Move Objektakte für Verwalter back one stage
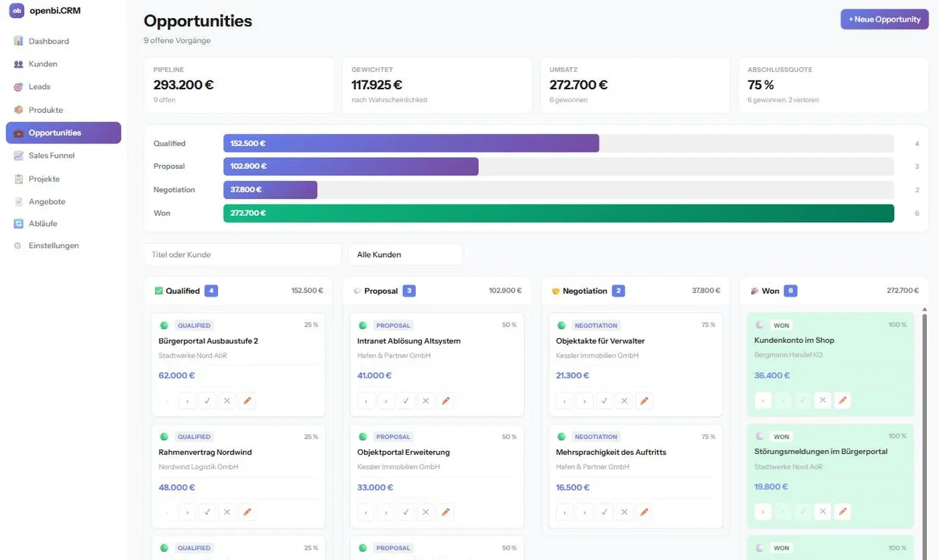The height and width of the screenshot is (560, 939). click(x=564, y=400)
